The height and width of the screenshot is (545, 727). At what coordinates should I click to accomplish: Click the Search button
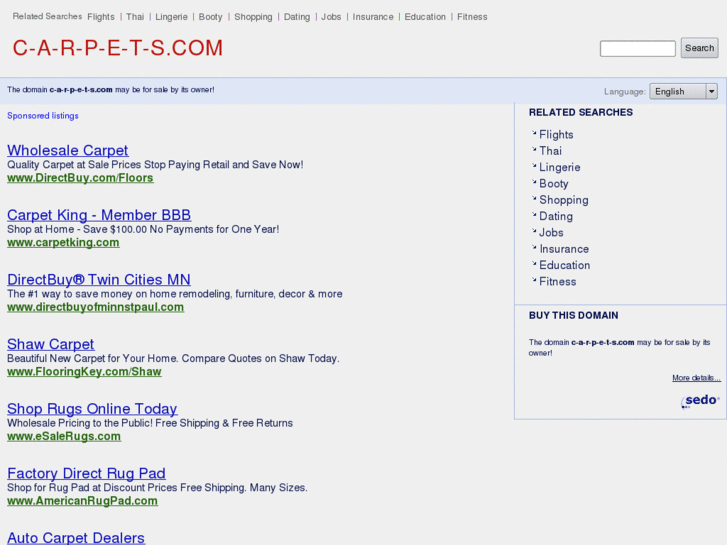click(x=699, y=48)
